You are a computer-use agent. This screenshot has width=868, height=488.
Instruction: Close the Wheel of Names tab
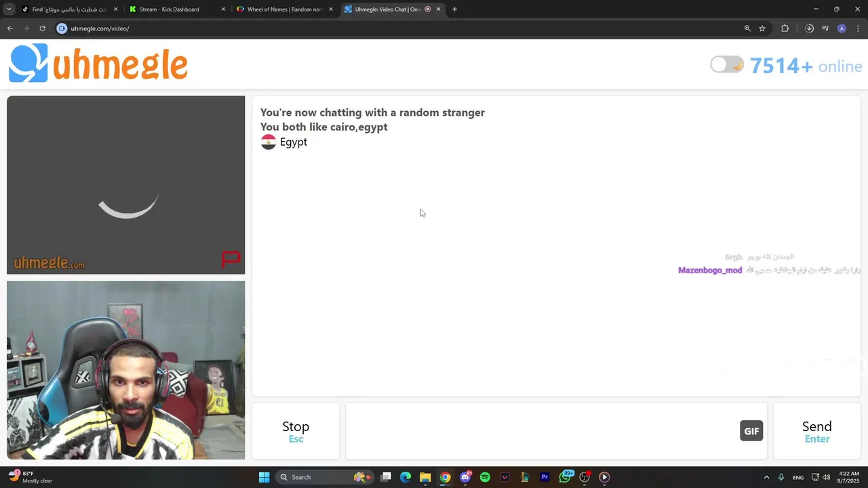(331, 9)
